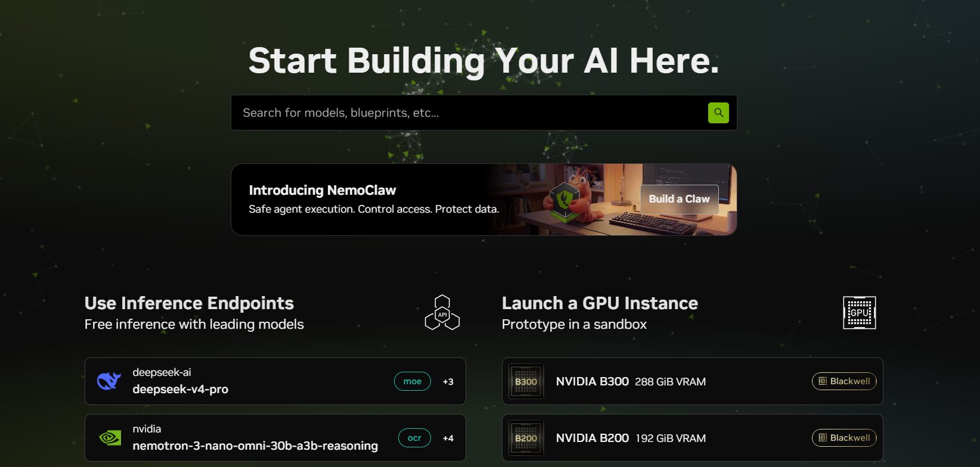Select the moe tag on deepseek-v4-pro
This screenshot has width=980, height=467.
coord(413,381)
